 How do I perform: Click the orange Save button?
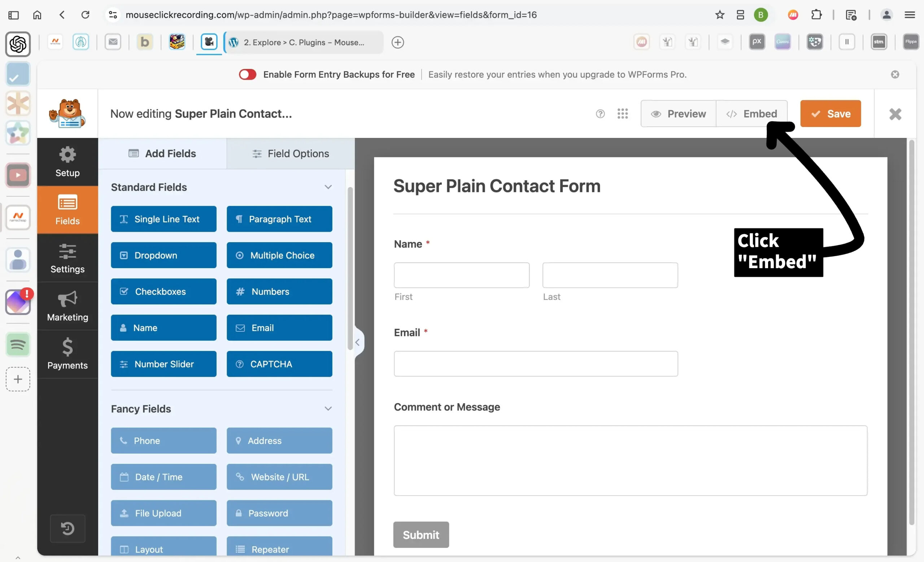pos(830,114)
